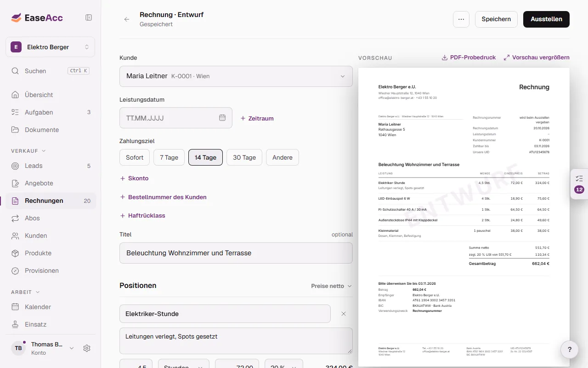Open the three-dot more options menu
588x368 pixels.
[461, 19]
